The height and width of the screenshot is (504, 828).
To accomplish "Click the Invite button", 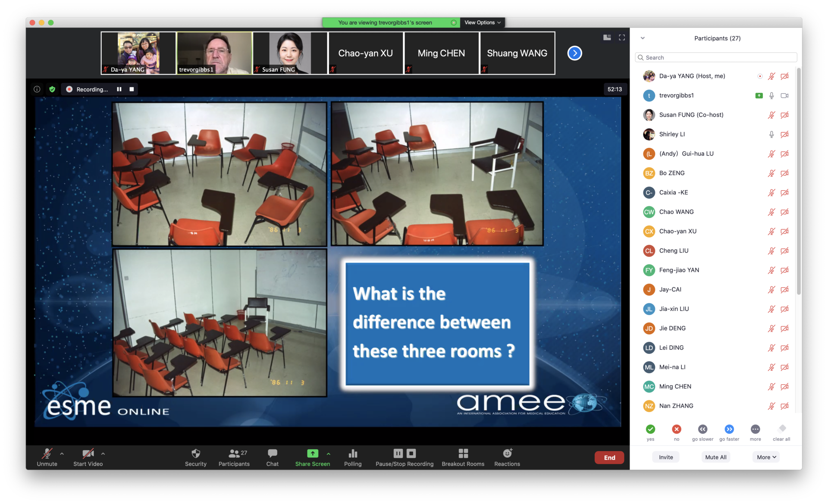I will 665,457.
